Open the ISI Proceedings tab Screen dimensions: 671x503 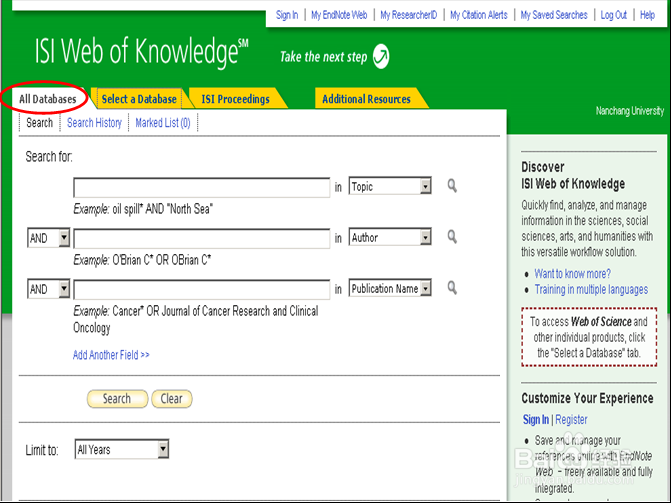(x=235, y=99)
